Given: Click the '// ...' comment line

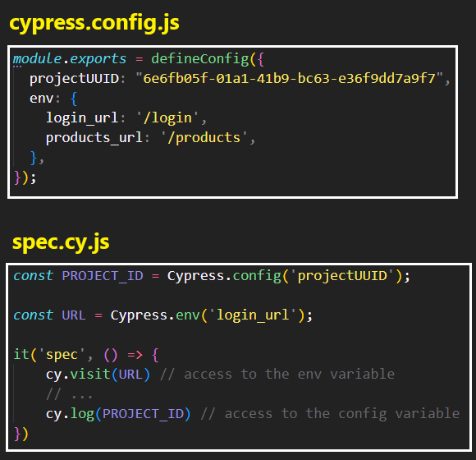Looking at the screenshot, I should point(69,394).
